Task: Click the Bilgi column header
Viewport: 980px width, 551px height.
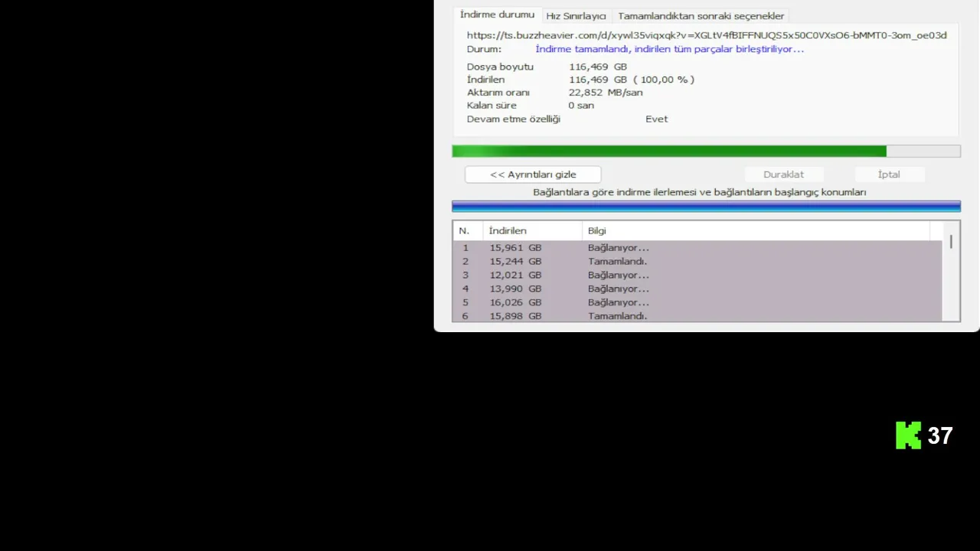Action: click(756, 230)
